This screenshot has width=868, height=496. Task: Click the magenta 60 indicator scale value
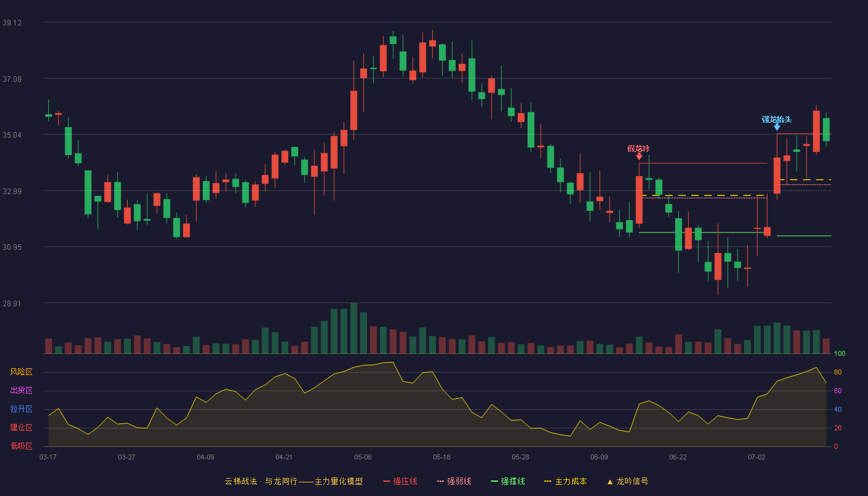838,391
